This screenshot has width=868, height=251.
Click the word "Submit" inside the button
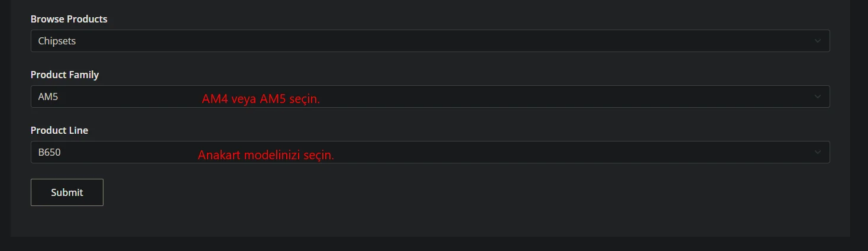67,192
